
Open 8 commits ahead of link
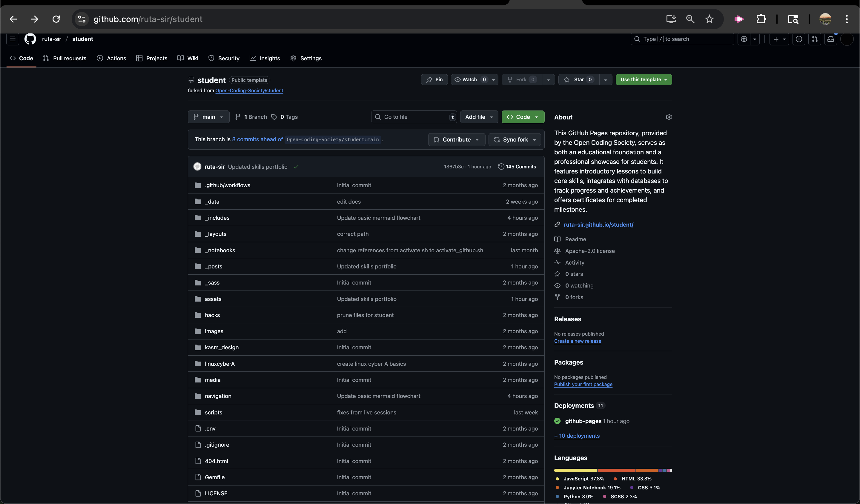257,139
